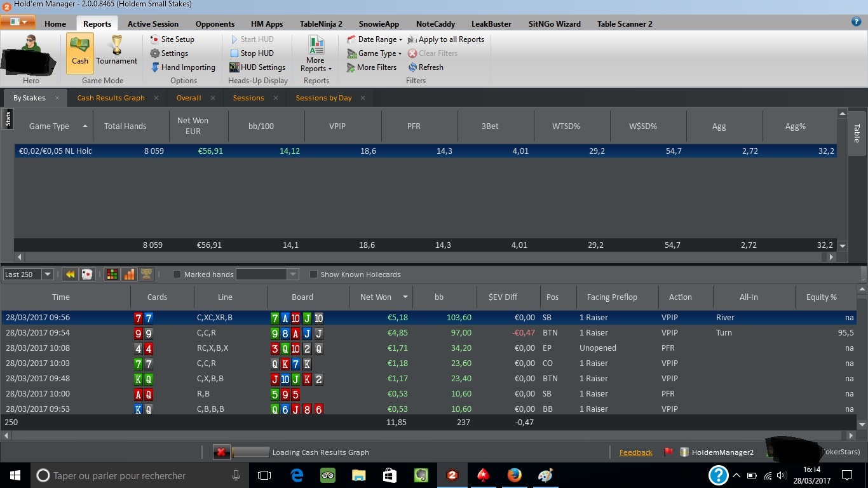Open Hand Importing

click(x=182, y=67)
